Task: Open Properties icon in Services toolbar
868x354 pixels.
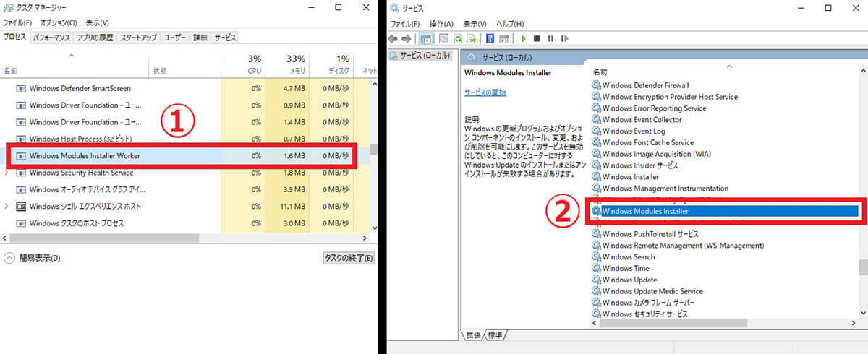Action: (443, 38)
